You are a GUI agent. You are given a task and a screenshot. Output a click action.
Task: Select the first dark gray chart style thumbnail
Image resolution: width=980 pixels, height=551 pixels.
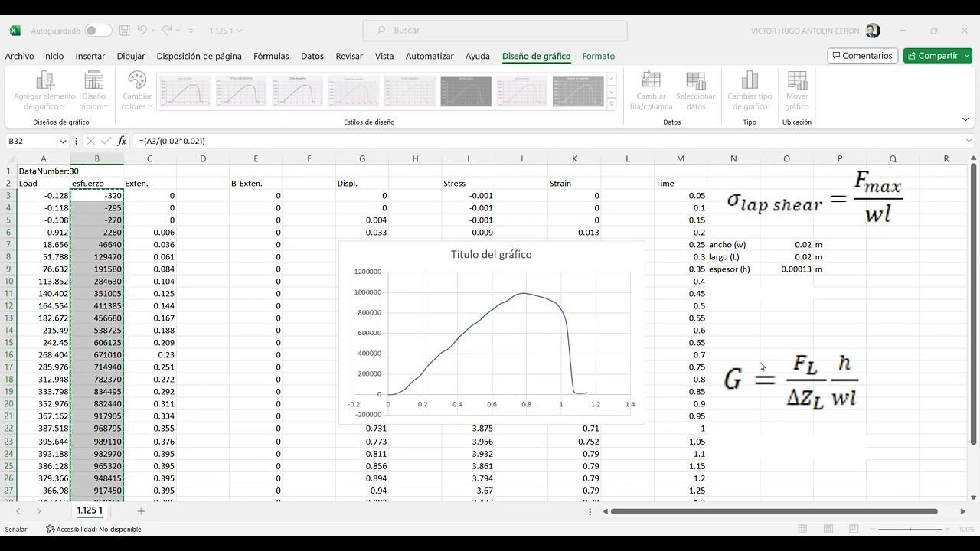click(x=465, y=91)
